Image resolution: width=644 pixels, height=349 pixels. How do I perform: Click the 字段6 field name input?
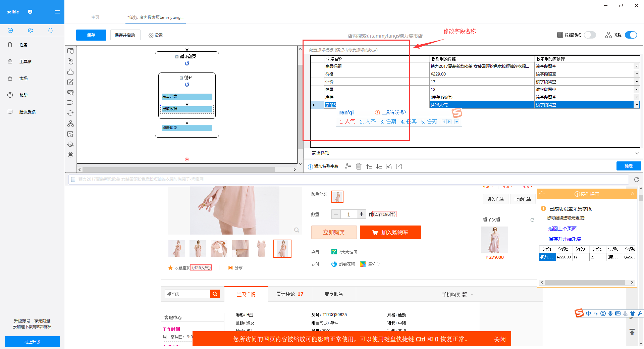coord(377,105)
